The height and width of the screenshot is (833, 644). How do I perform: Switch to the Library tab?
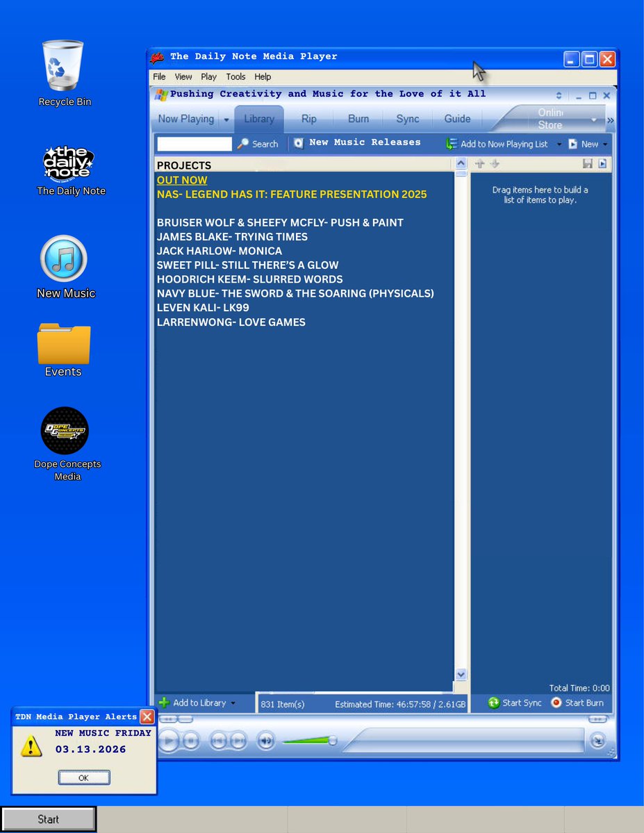(x=259, y=119)
